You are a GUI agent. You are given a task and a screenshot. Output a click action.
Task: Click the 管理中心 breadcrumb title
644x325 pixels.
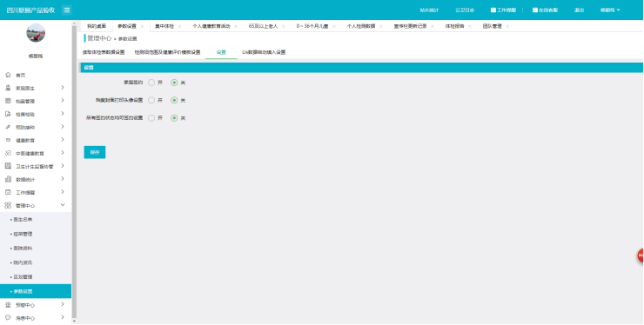pyautogui.click(x=99, y=38)
